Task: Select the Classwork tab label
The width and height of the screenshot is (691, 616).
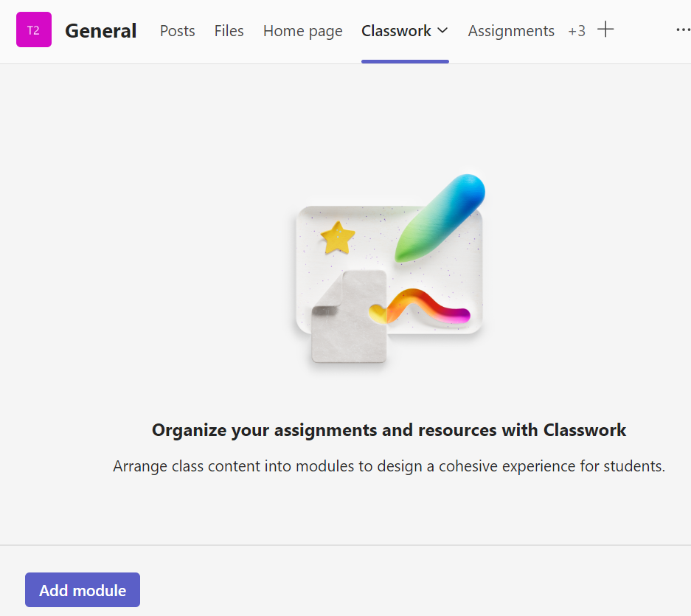Action: tap(396, 31)
